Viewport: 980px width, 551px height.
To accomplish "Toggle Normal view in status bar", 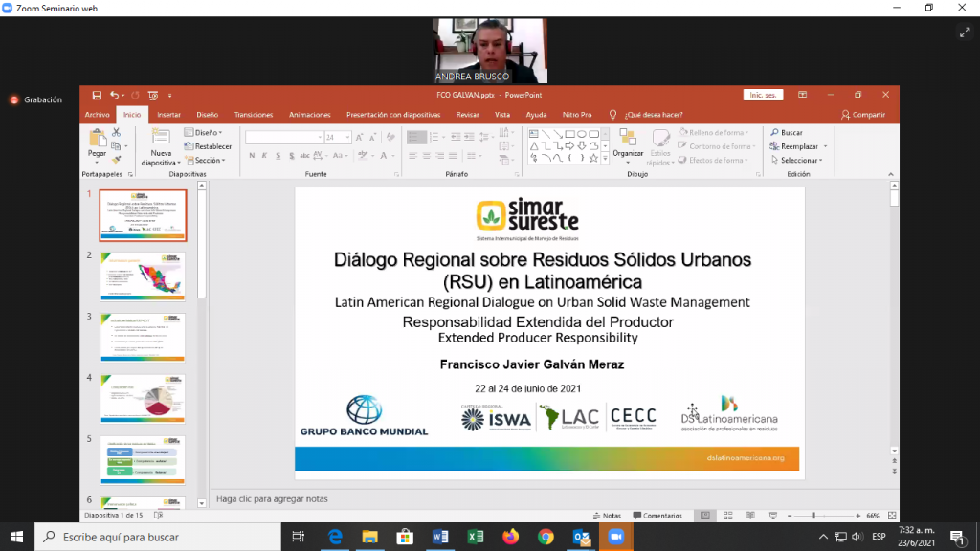I will (705, 516).
